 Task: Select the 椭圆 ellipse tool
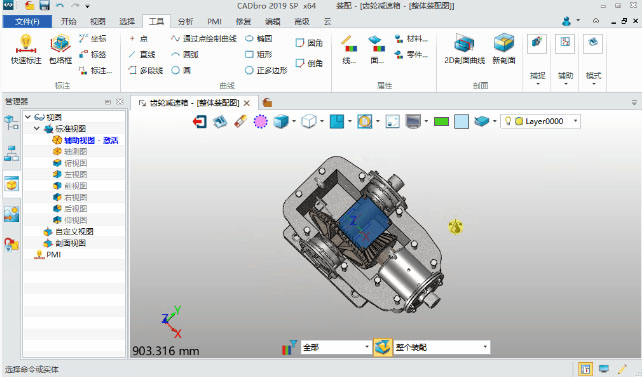258,38
